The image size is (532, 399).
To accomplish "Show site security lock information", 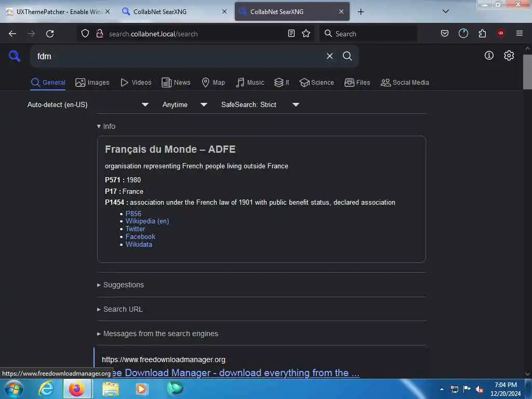I will (x=99, y=34).
